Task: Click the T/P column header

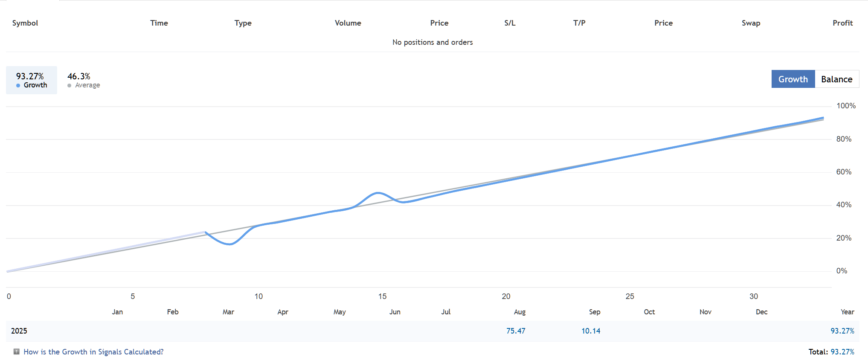Action: [579, 23]
